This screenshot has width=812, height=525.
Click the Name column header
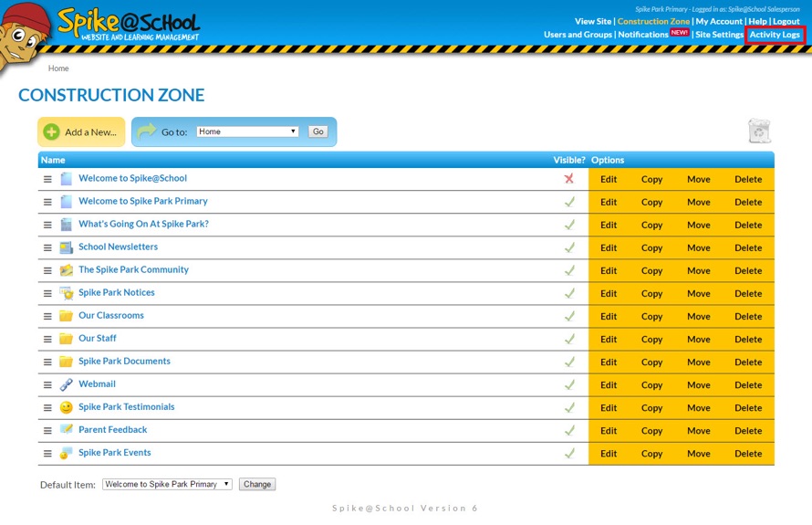(x=53, y=160)
